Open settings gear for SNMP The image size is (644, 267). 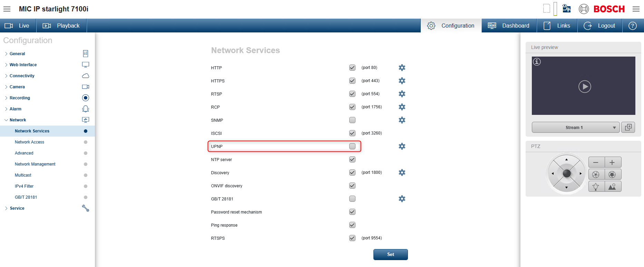pos(402,120)
